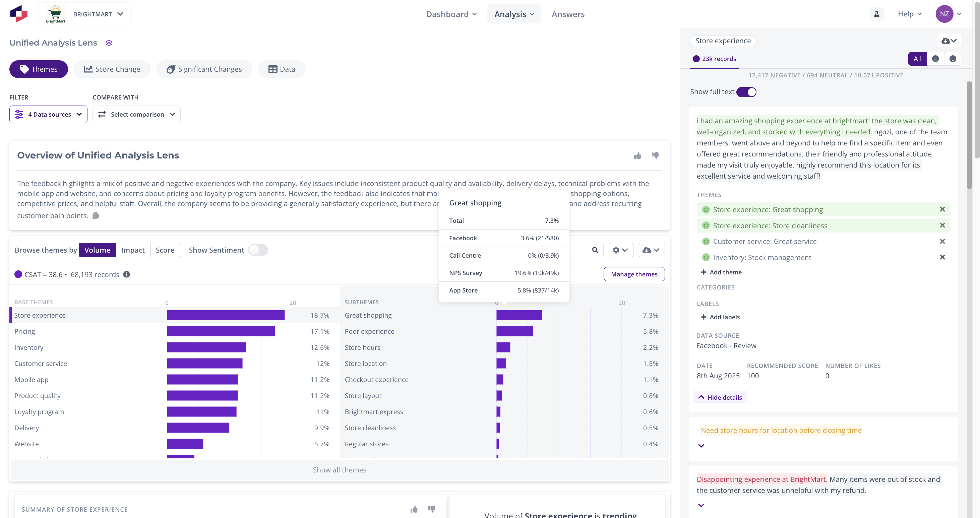Remove the Inventory: Stock management theme
980x518 pixels.
[942, 257]
